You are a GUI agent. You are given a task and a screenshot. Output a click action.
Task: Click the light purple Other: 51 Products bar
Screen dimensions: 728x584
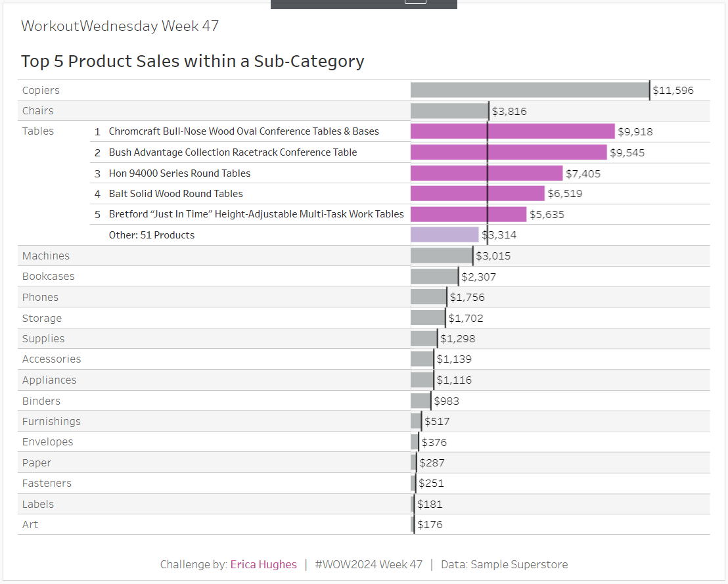coord(445,235)
